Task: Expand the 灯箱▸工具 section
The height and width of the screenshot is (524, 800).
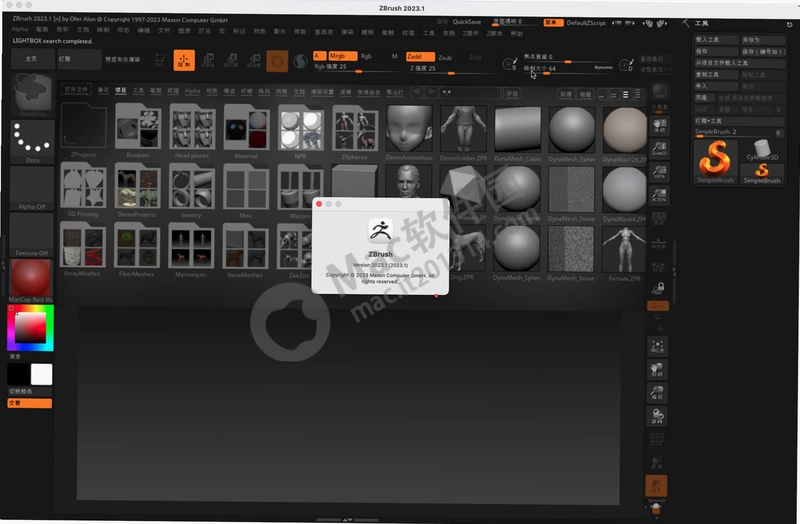Action: [x=739, y=121]
